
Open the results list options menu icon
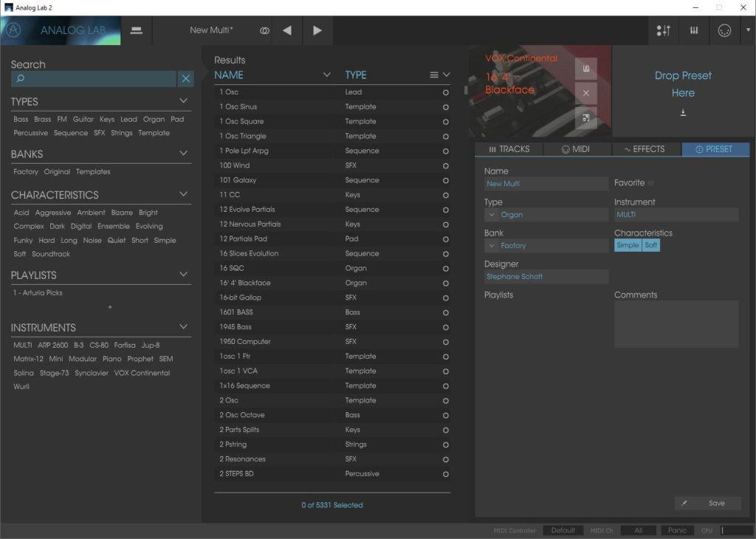pos(434,75)
